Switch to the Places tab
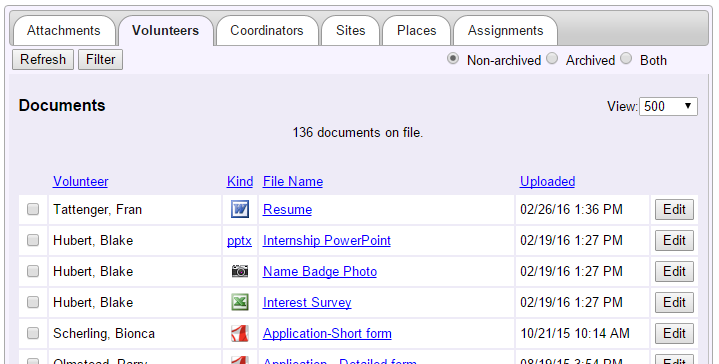The height and width of the screenshot is (364, 719). 417,31
